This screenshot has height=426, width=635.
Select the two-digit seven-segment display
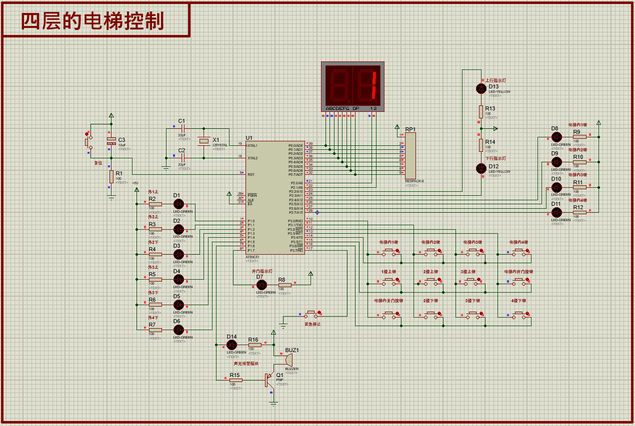click(x=353, y=87)
